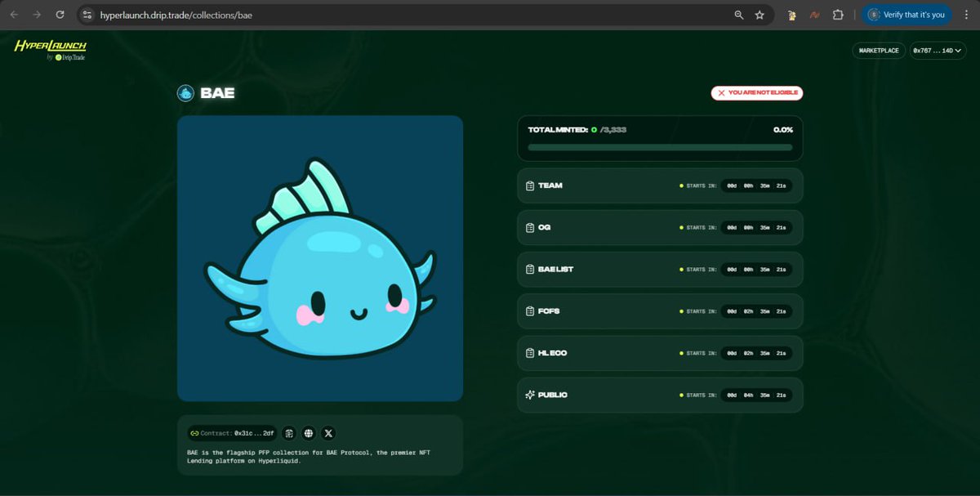Reload the page with the refresh icon
Screen dimensions: 980x496
[60, 15]
